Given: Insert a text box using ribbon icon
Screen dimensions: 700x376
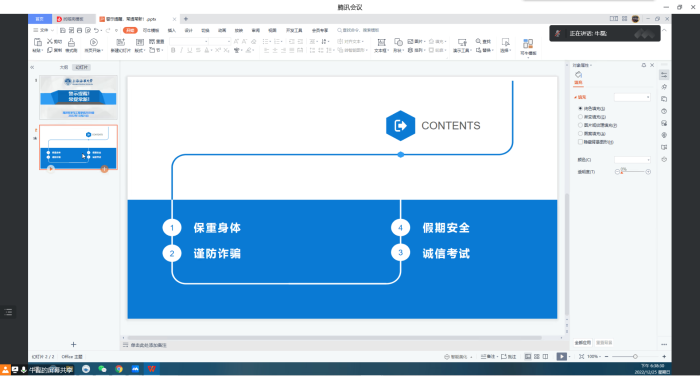Looking at the screenshot, I should pyautogui.click(x=381, y=42).
